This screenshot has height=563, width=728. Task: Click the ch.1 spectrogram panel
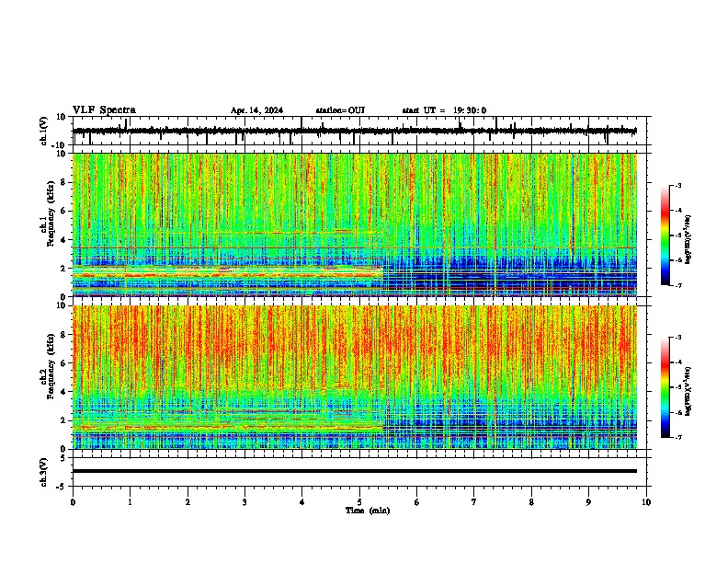(x=355, y=224)
